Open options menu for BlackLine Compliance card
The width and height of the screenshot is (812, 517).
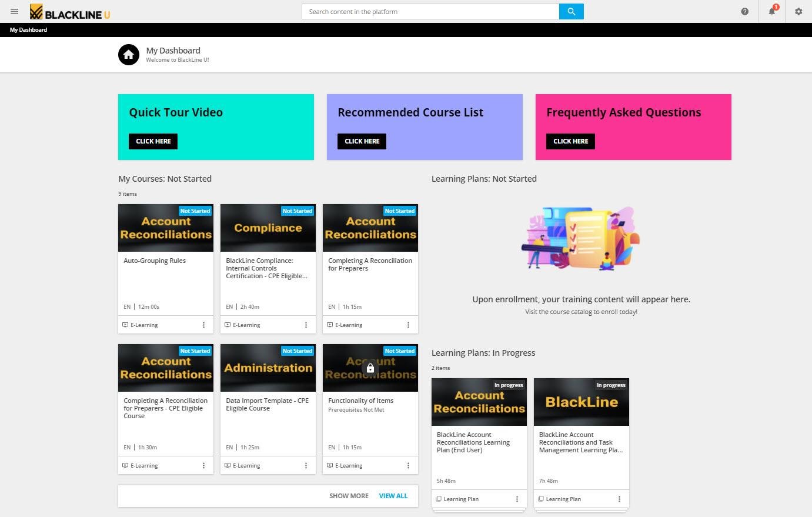pyautogui.click(x=306, y=325)
